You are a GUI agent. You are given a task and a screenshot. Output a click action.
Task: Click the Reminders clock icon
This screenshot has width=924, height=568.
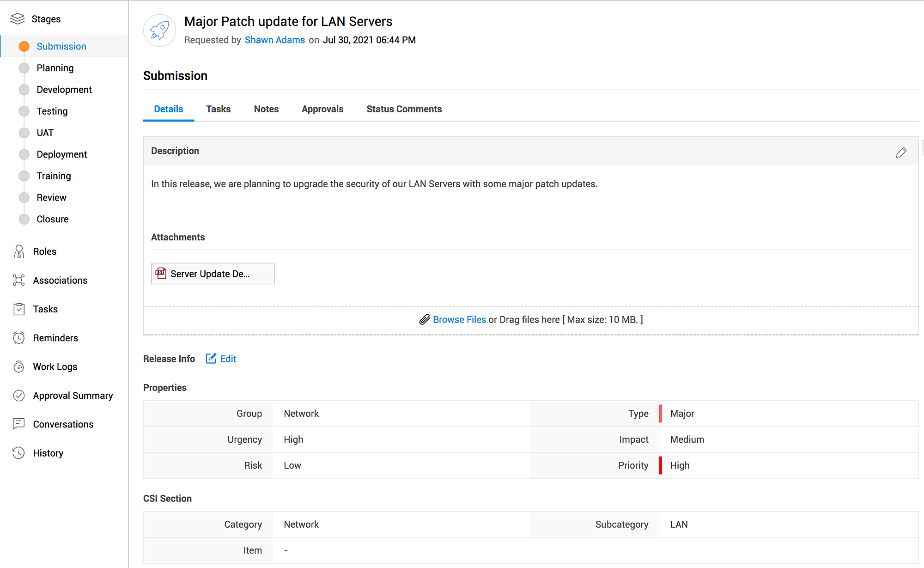(x=19, y=338)
